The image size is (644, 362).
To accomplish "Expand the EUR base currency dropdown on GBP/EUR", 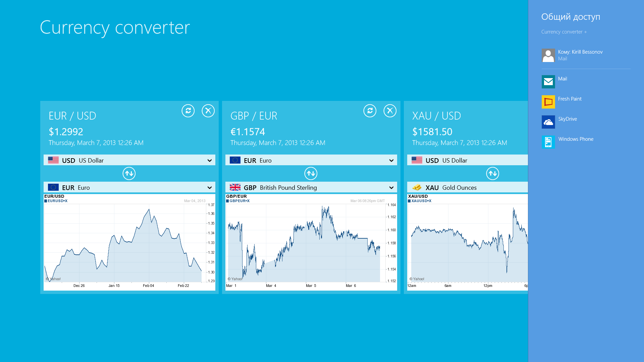I will 391,160.
